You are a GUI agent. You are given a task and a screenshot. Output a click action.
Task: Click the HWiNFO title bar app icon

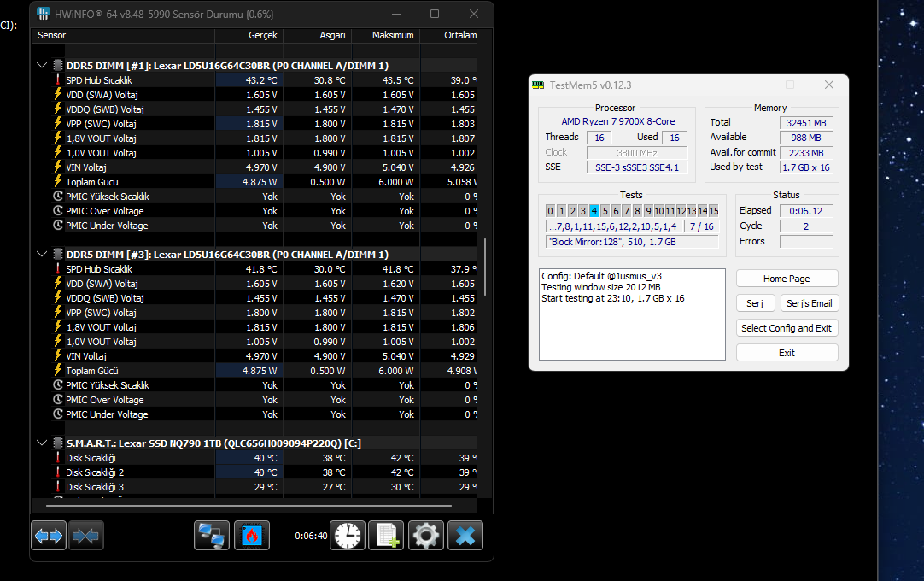pyautogui.click(x=43, y=14)
